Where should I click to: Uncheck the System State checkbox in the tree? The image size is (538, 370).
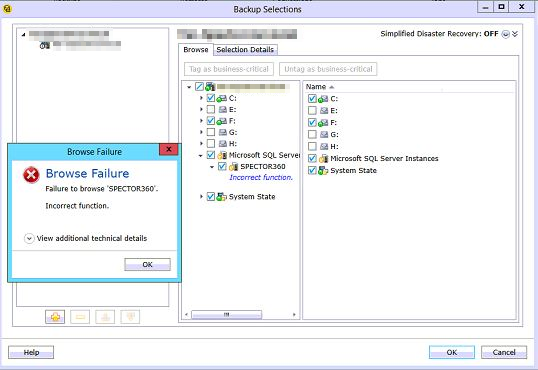point(211,197)
